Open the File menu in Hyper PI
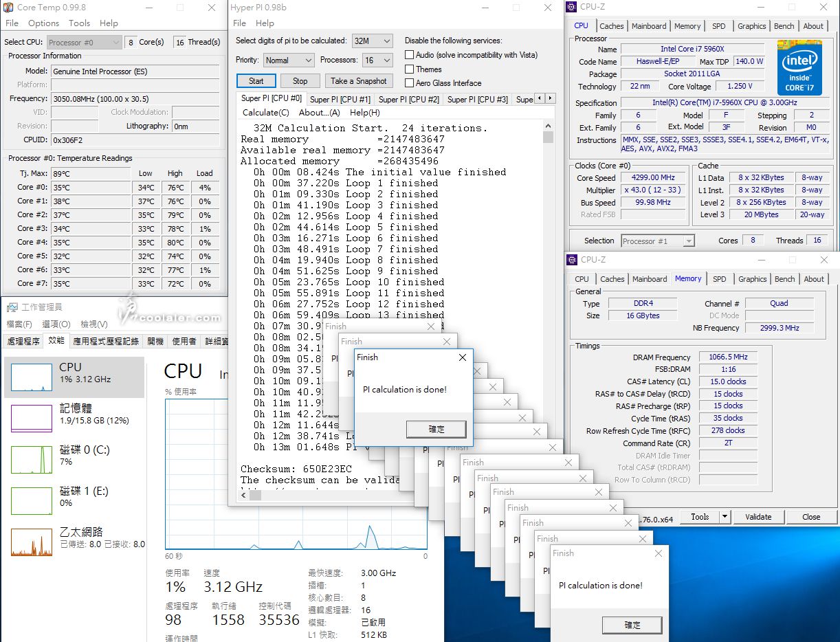Viewport: 840px width, 642px height. 239,23
